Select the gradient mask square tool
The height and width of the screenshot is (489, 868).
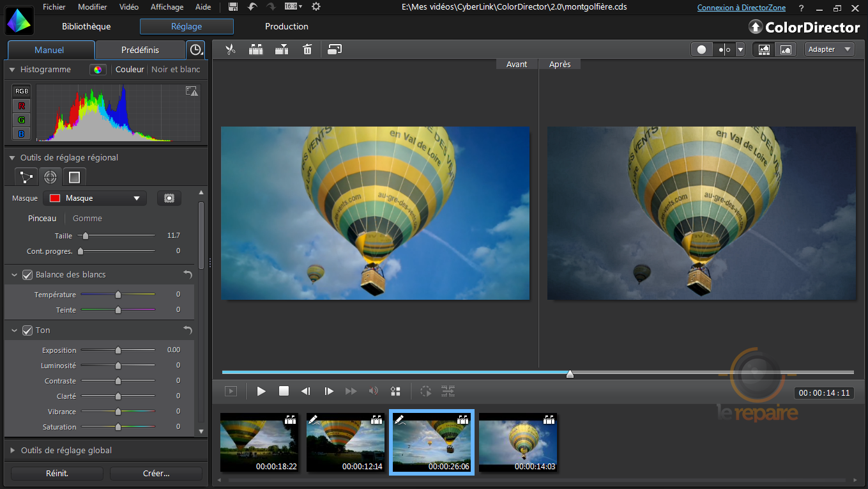(x=74, y=177)
